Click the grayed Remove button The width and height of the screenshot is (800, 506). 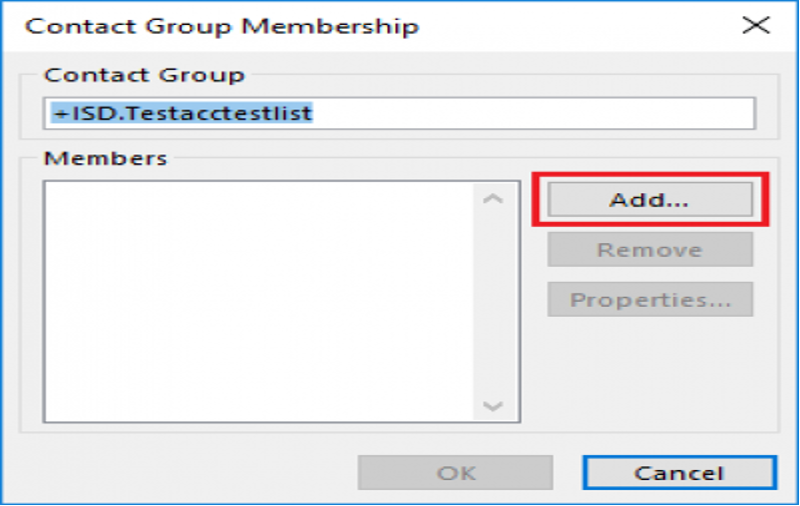click(x=650, y=249)
